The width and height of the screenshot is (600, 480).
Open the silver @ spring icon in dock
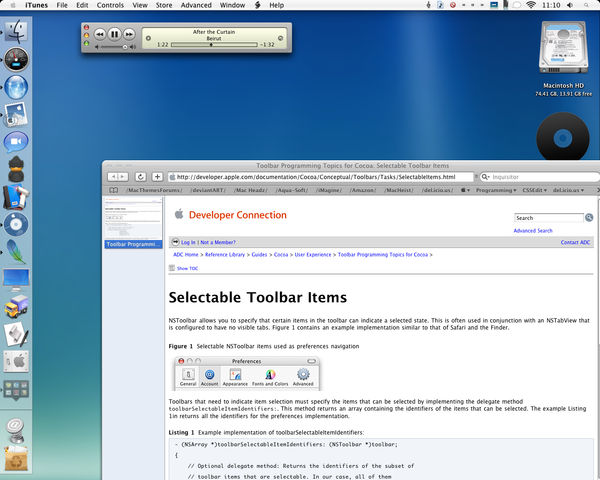[16, 429]
